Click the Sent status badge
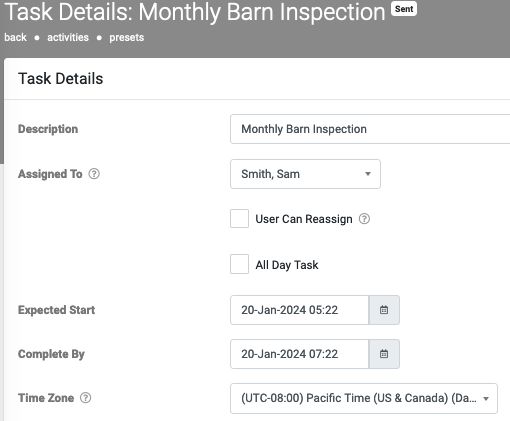 pyautogui.click(x=404, y=9)
